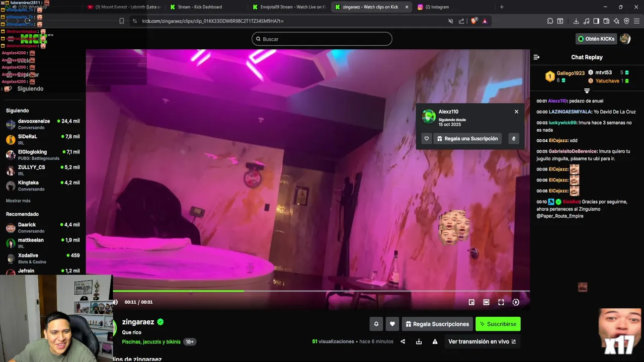Image resolution: width=644 pixels, height=362 pixels.
Task: Open mattkeelan recommended channel
Action: (43, 243)
